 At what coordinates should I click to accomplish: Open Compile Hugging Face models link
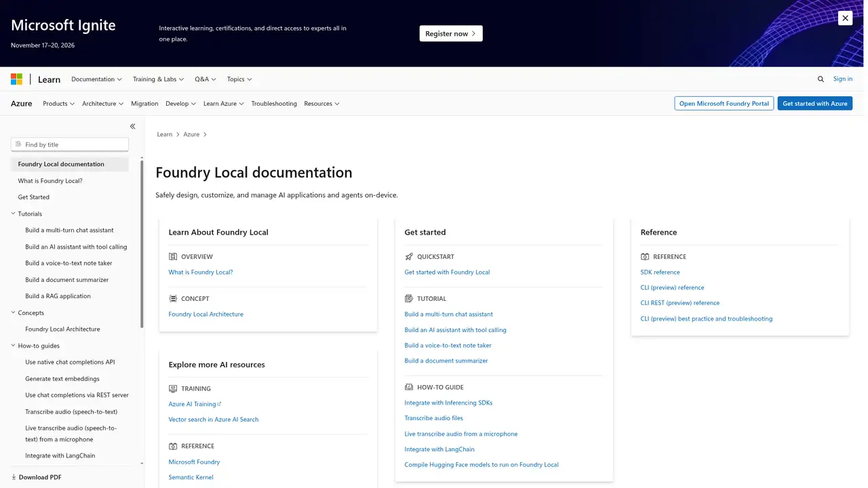pos(481,465)
